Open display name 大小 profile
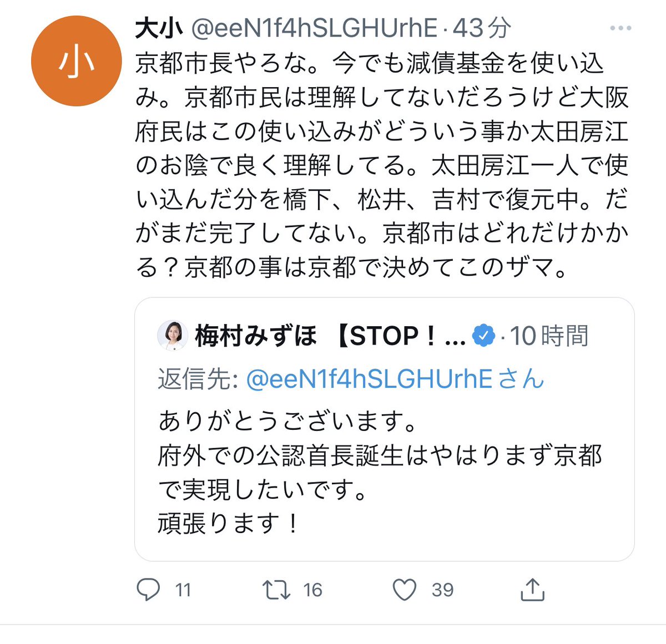The width and height of the screenshot is (666, 644). pyautogui.click(x=159, y=28)
